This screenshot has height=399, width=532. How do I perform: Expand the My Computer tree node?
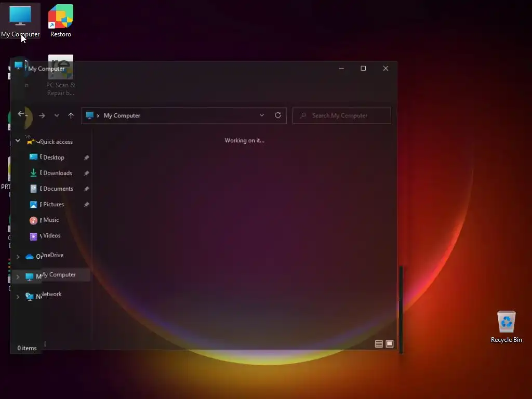(x=18, y=277)
